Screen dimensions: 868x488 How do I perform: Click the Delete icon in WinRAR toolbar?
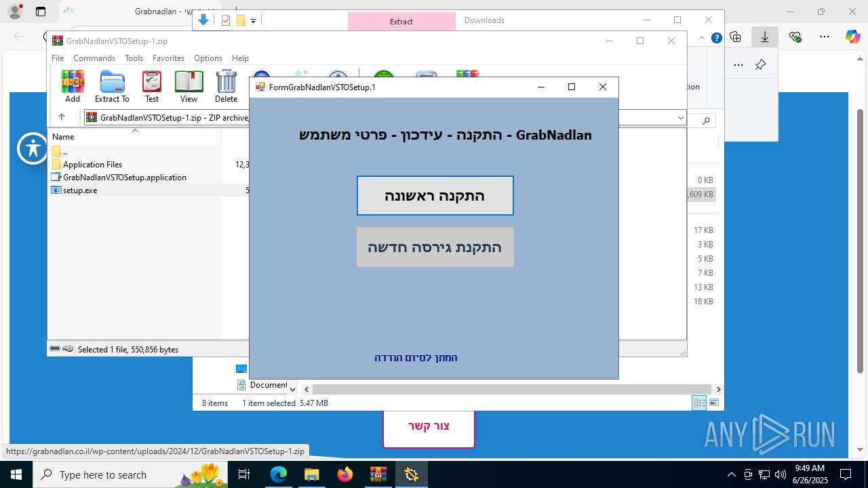coord(226,86)
